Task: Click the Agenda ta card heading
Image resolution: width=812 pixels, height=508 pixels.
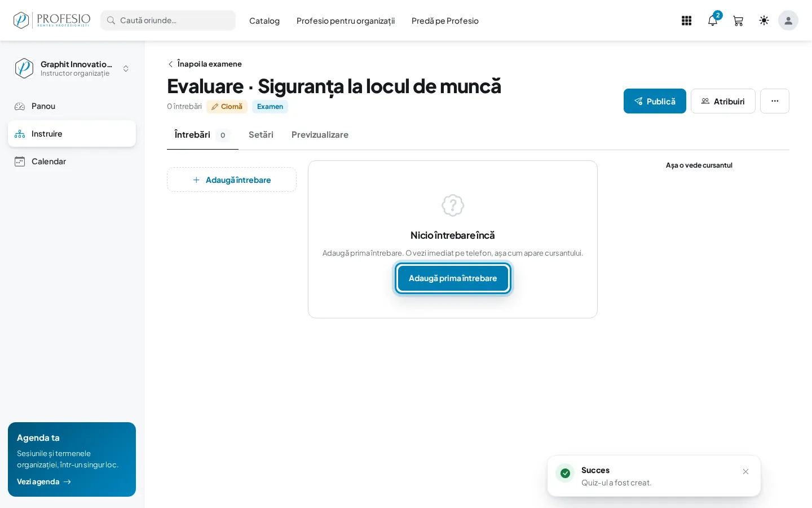Action: [38, 438]
